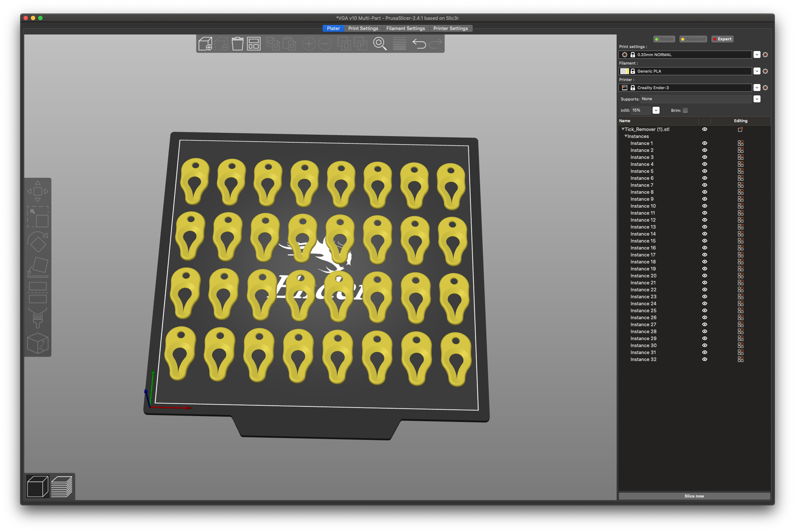The height and width of the screenshot is (532, 795).
Task: Click the Undo arrow icon
Action: [x=419, y=44]
